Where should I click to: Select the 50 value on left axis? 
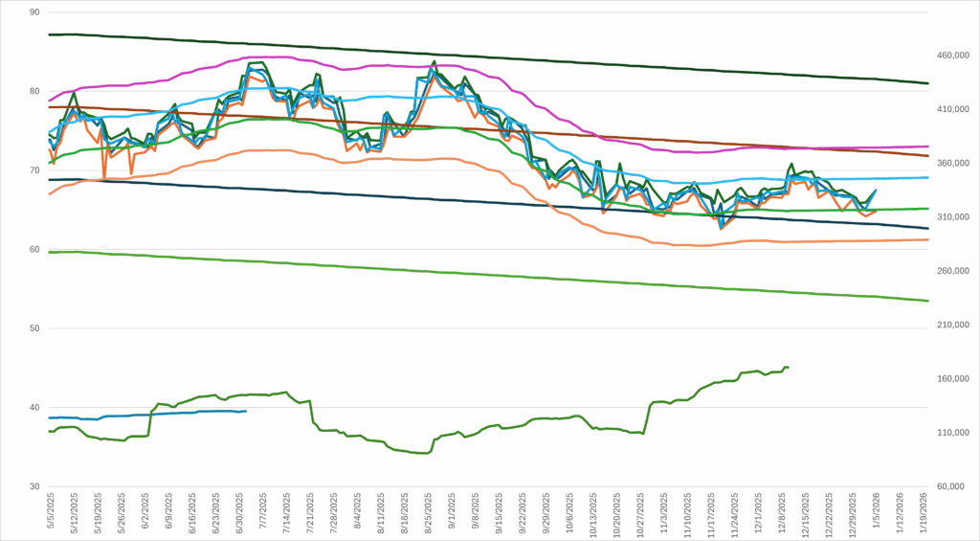34,328
